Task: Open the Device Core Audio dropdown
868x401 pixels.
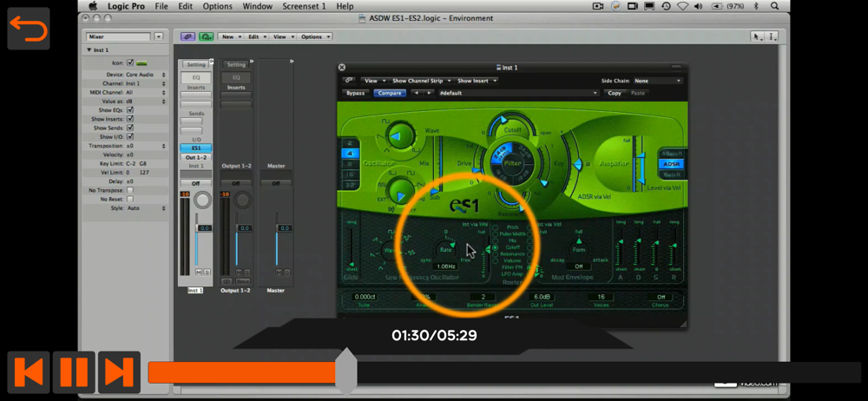Action: pyautogui.click(x=145, y=75)
